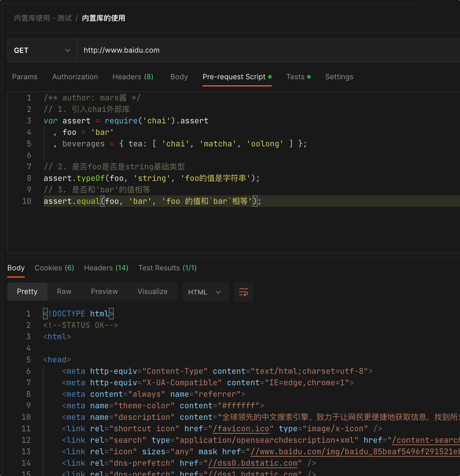Click the '// 3. 是否和'bar'的值相等' comment
This screenshot has width=460, height=476.
pos(97,190)
